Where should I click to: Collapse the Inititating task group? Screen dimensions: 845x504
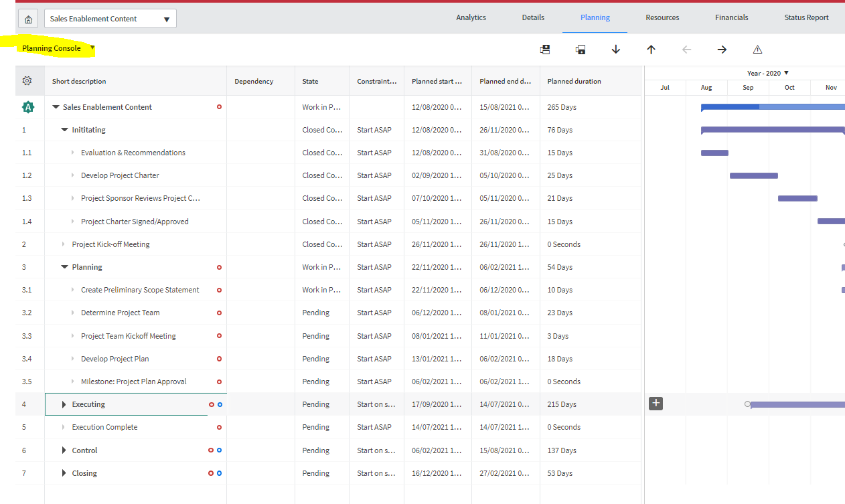[64, 129]
